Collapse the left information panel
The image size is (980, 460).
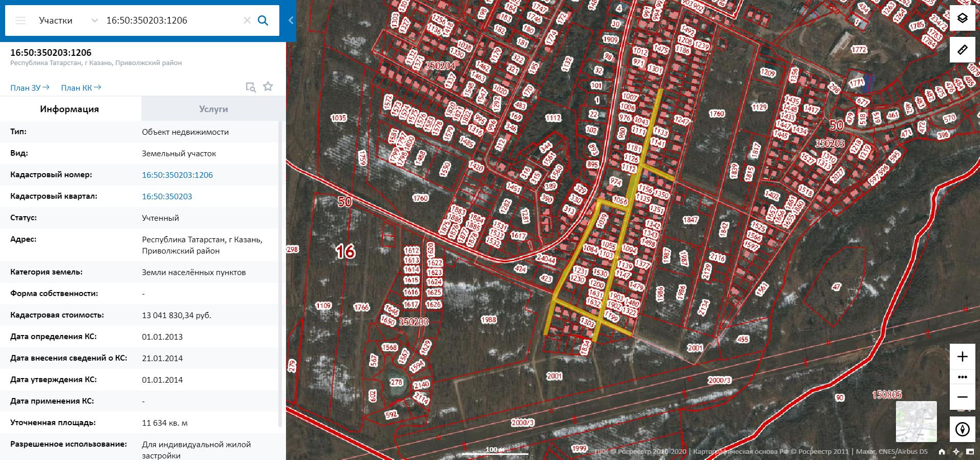(291, 20)
